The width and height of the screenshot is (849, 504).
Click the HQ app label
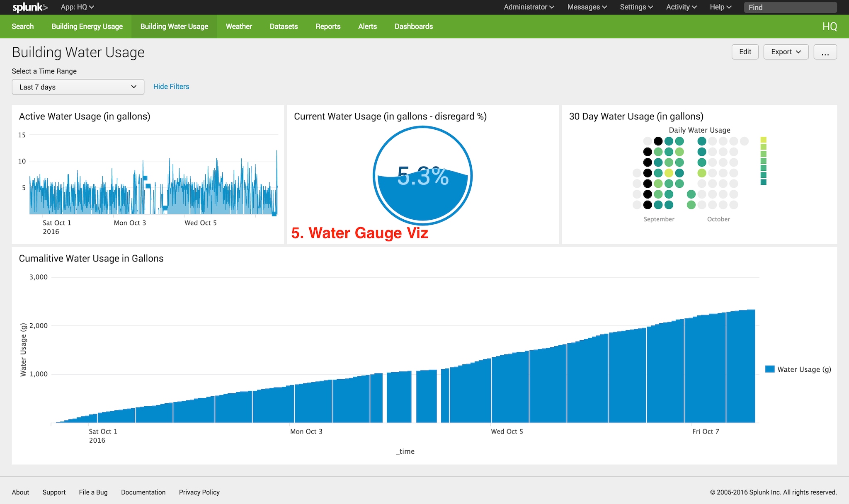(830, 27)
